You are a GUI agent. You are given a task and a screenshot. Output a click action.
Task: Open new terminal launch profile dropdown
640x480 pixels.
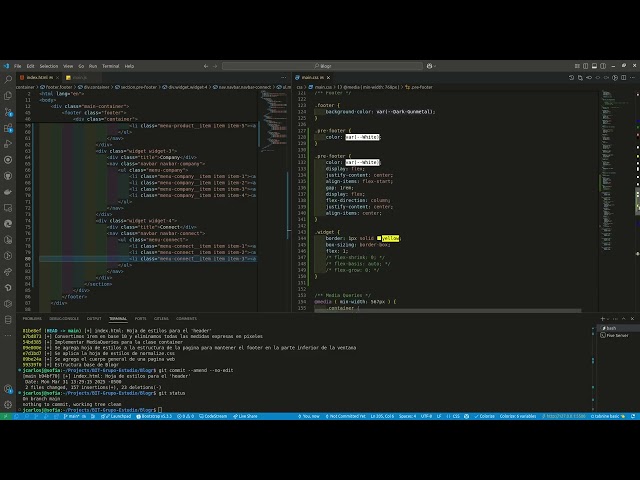coord(608,319)
